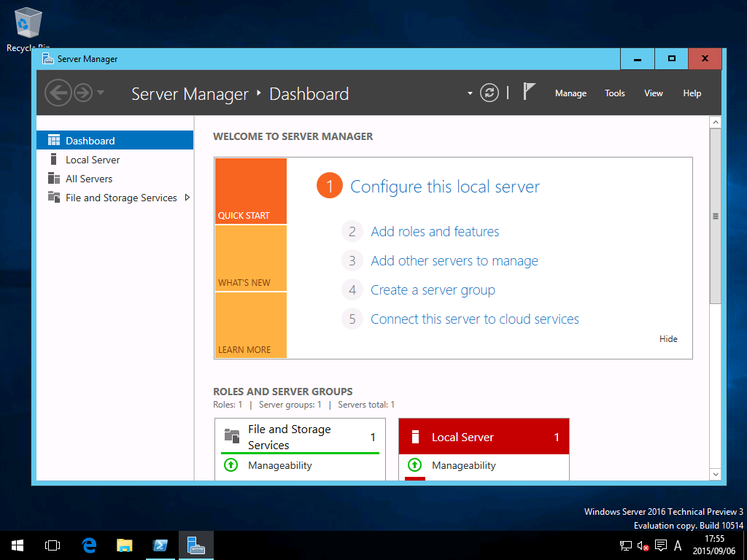Click the scrollbar up arrow
The height and width of the screenshot is (560, 747).
(715, 122)
